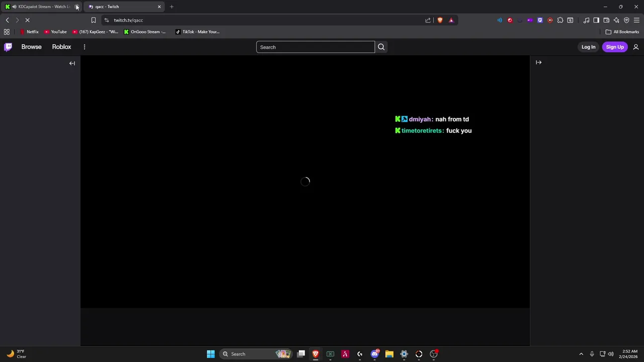Viewport: 644px width, 362px height.
Task: Open the tab search icon
Action: click(570, 20)
